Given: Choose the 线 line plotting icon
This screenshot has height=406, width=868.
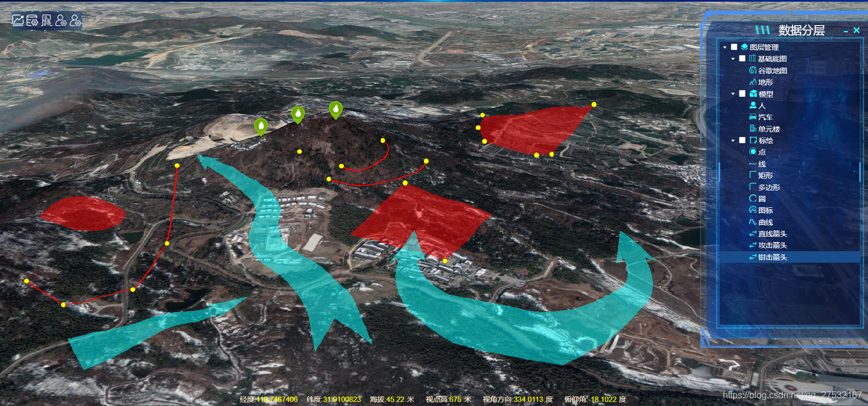Looking at the screenshot, I should tap(753, 164).
